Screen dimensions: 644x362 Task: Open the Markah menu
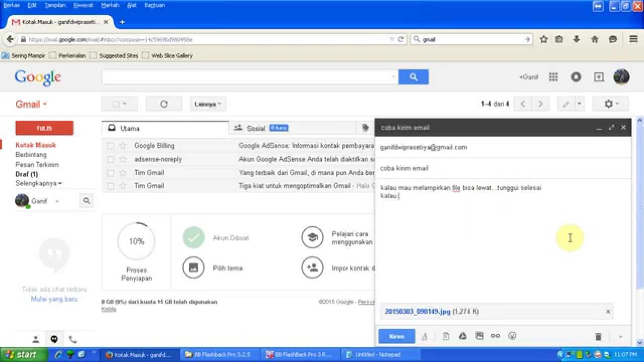point(110,5)
